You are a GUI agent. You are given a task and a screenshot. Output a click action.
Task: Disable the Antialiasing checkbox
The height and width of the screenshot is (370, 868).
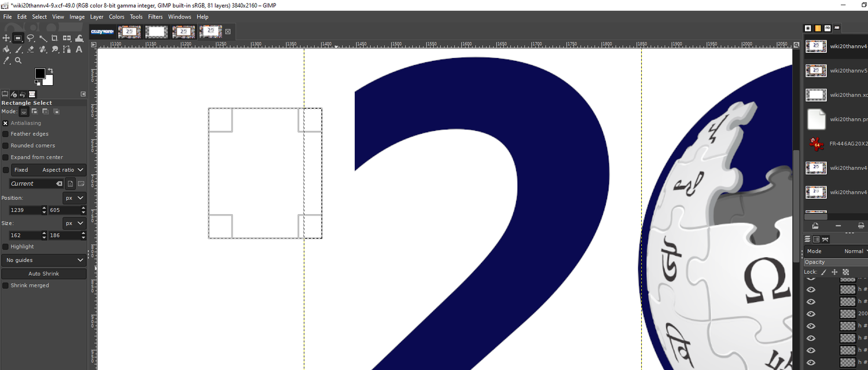(6, 123)
